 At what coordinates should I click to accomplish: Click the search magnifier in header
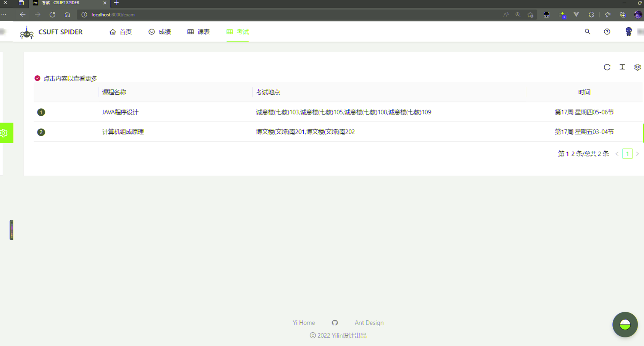pyautogui.click(x=588, y=32)
